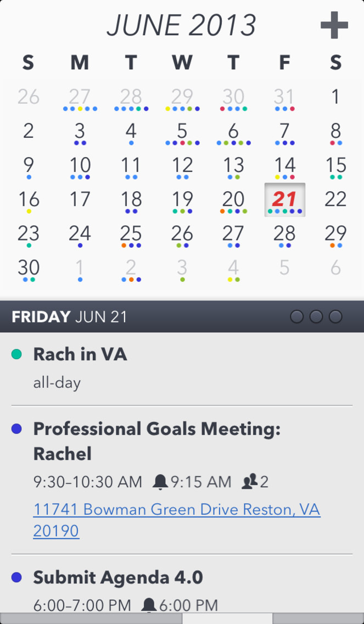The width and height of the screenshot is (364, 624).
Task: Click the JUNE 2013 month title
Action: coord(181,25)
